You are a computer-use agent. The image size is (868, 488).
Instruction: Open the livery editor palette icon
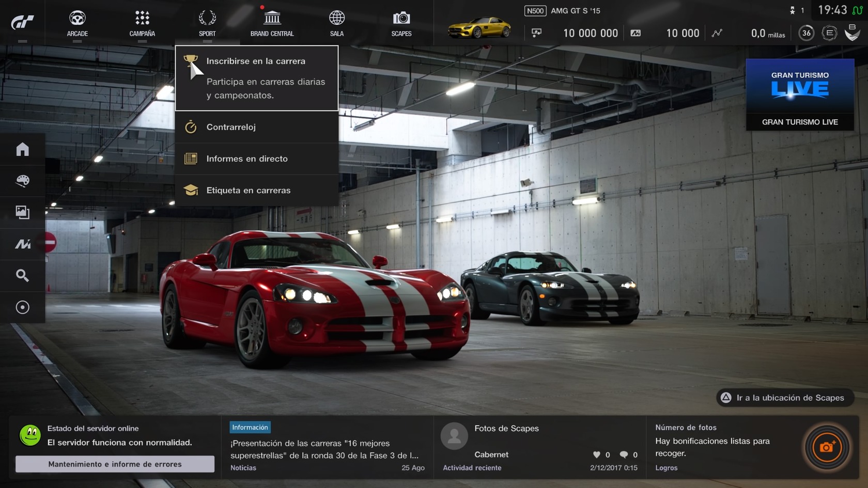(x=22, y=181)
